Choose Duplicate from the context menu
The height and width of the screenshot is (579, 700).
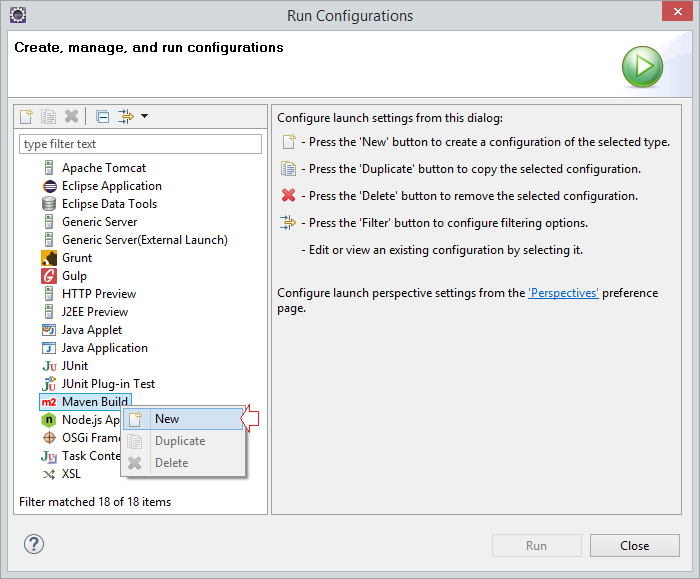pyautogui.click(x=183, y=441)
